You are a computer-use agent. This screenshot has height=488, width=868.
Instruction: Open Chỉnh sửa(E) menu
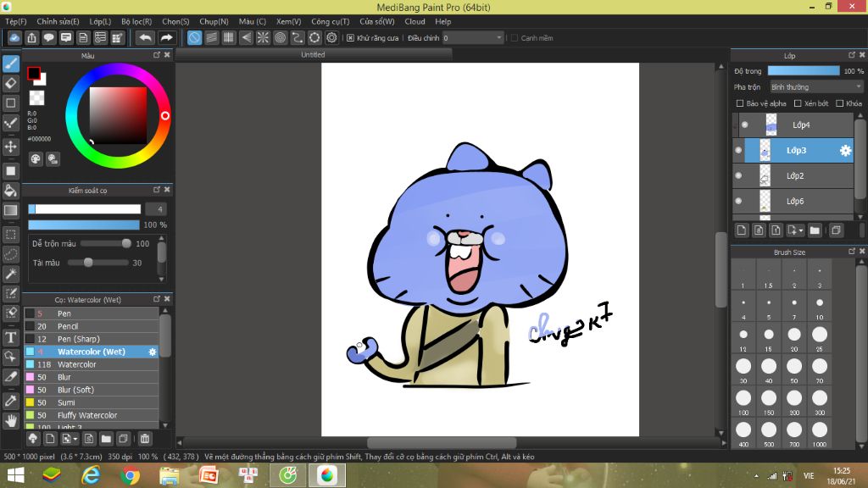tap(58, 21)
